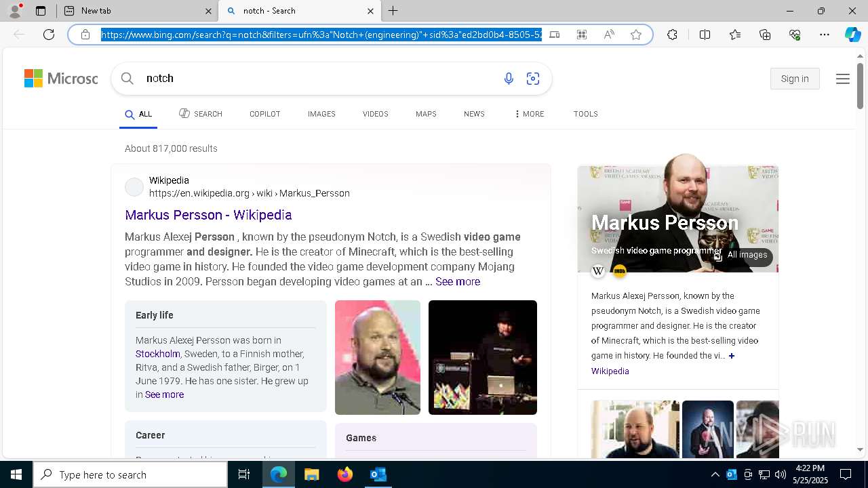Open the tab actions menu icon
This screenshot has height=488, width=868.
(41, 11)
